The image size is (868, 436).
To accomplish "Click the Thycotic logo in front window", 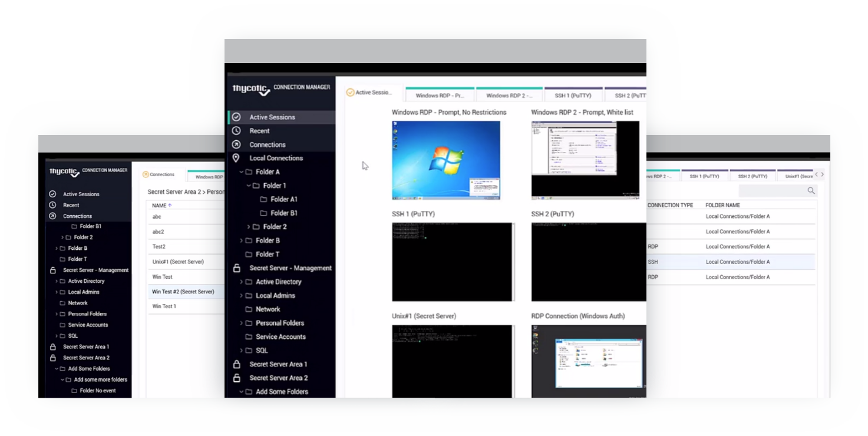I will (251, 89).
